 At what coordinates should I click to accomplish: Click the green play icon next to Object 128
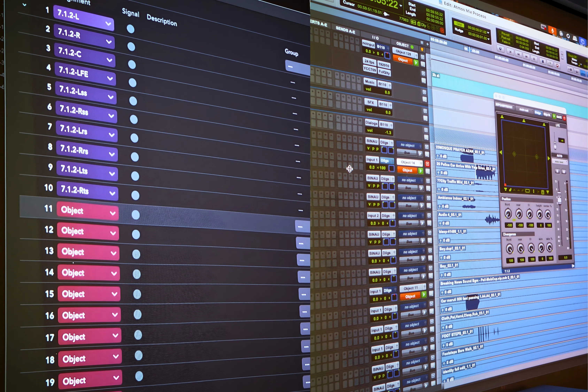point(416,63)
